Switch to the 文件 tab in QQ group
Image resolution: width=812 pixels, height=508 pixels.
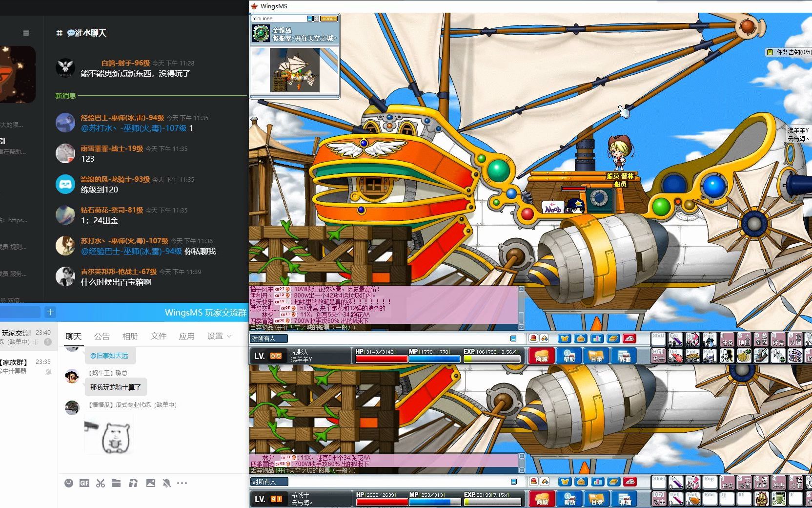(x=159, y=336)
